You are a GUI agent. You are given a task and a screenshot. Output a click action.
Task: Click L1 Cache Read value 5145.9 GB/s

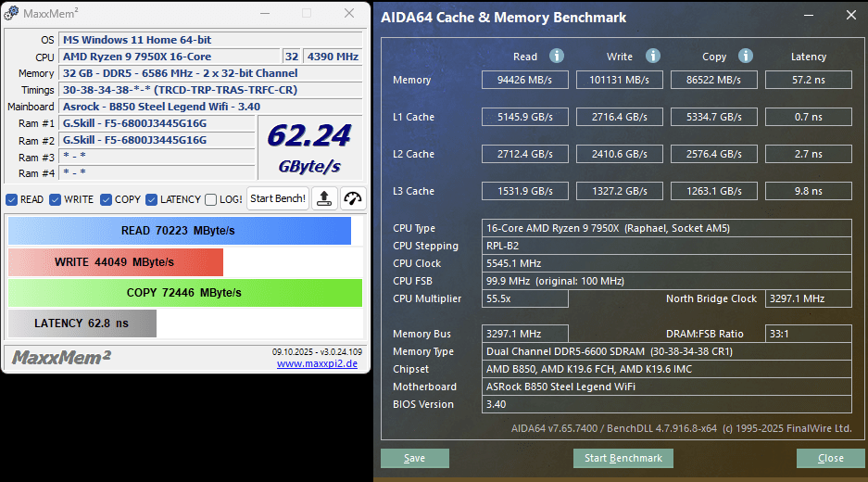(x=525, y=117)
